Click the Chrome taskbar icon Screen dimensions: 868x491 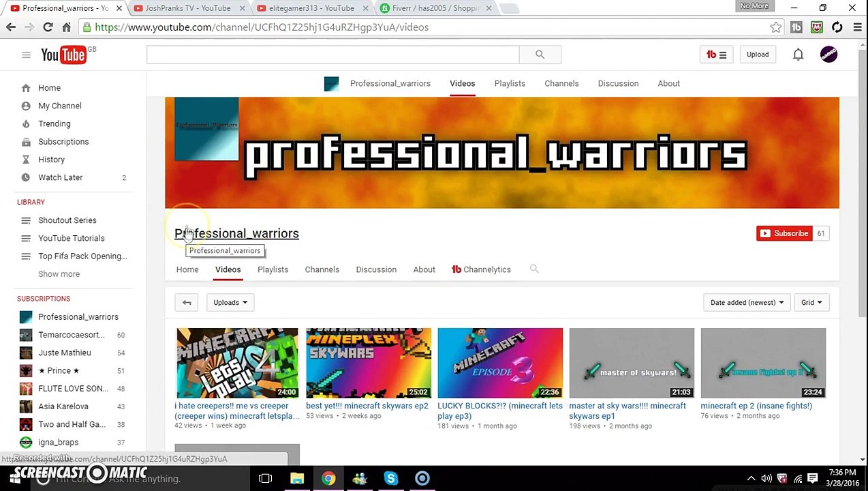click(328, 479)
